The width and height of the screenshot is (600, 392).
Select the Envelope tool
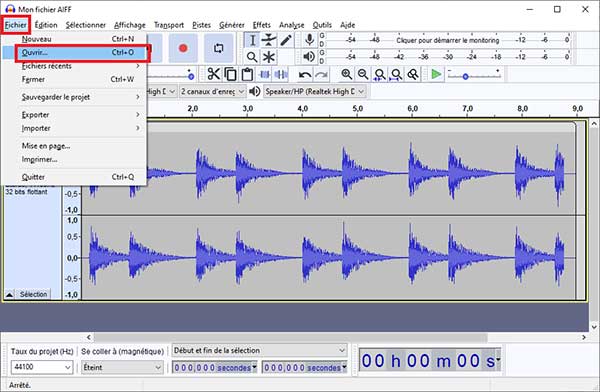click(269, 40)
